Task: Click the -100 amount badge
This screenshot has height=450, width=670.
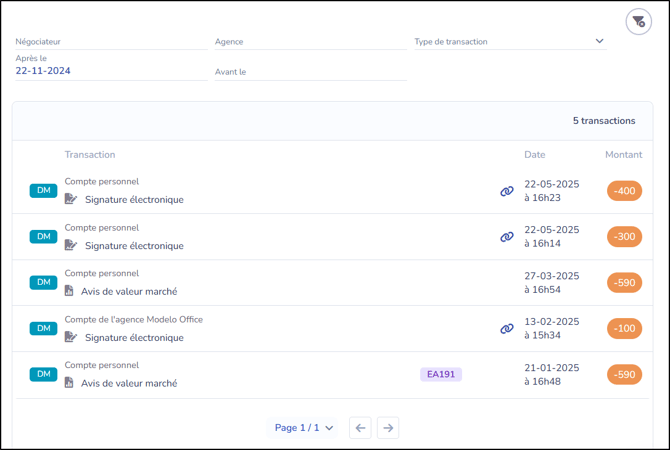Action: point(624,329)
